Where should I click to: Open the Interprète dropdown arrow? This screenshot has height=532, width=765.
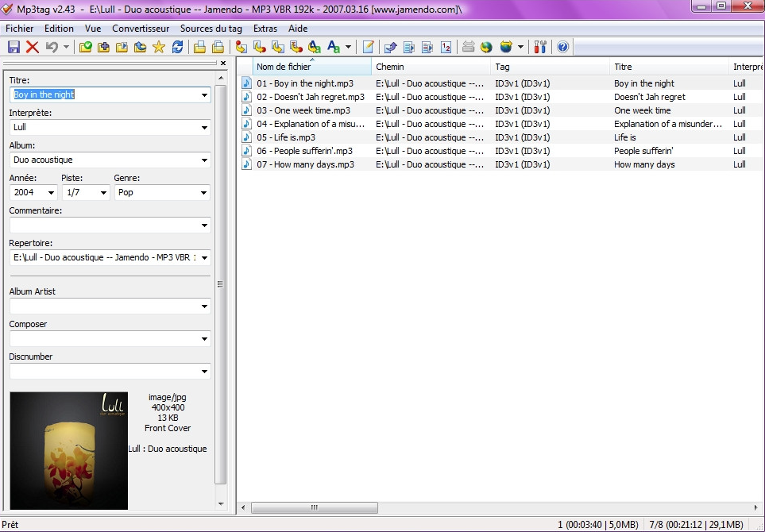(x=204, y=128)
